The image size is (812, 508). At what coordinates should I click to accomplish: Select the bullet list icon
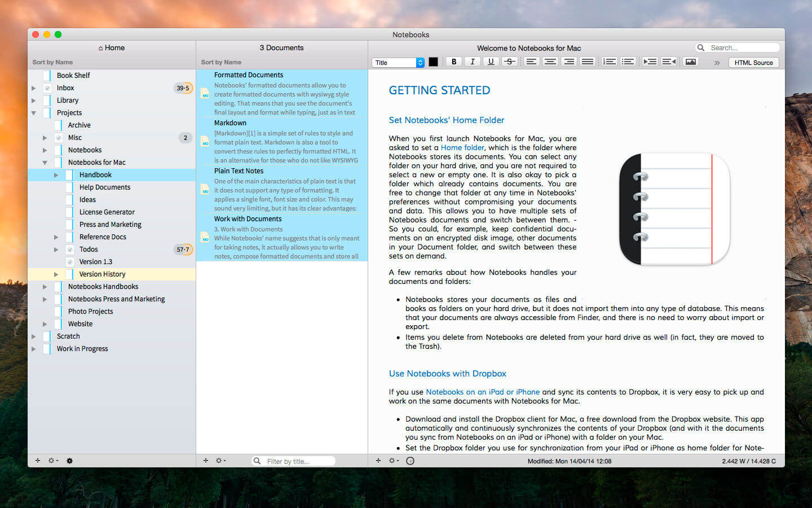[628, 62]
